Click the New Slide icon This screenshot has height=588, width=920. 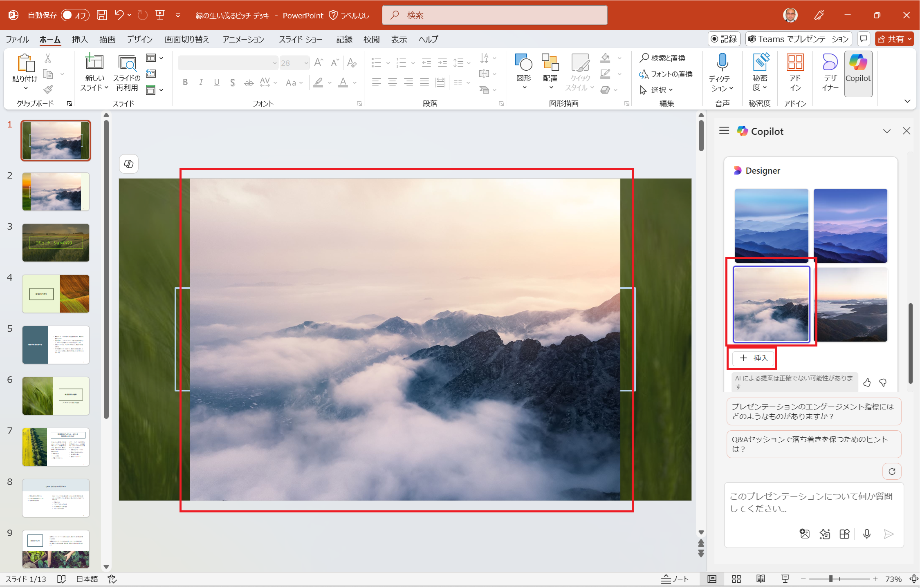pos(94,63)
